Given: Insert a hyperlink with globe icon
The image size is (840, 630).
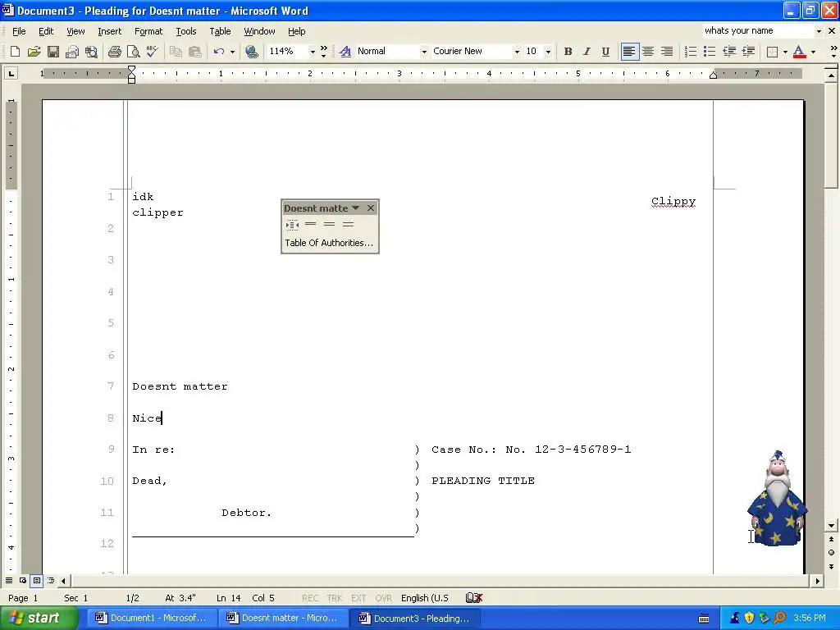Looking at the screenshot, I should (x=251, y=52).
